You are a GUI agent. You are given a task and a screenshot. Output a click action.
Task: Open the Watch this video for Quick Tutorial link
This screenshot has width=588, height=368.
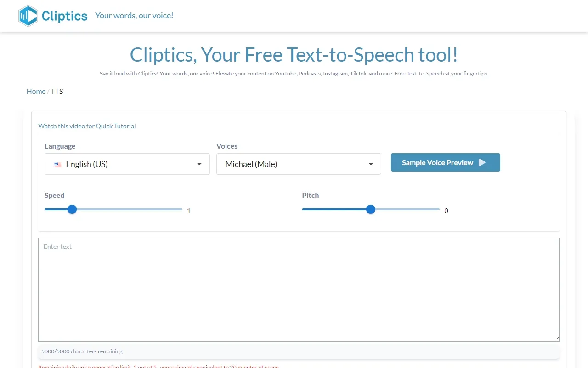coord(87,126)
